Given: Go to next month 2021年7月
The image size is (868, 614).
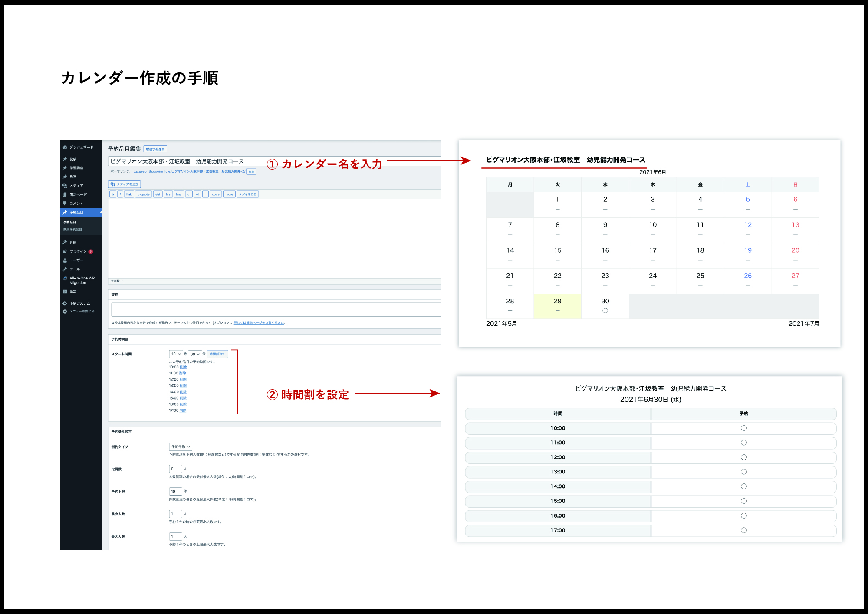Looking at the screenshot, I should [x=804, y=324].
